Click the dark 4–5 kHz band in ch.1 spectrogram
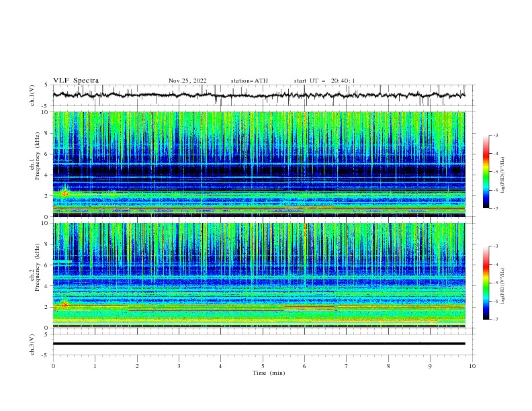This screenshot has height=411, width=532. [x=259, y=170]
